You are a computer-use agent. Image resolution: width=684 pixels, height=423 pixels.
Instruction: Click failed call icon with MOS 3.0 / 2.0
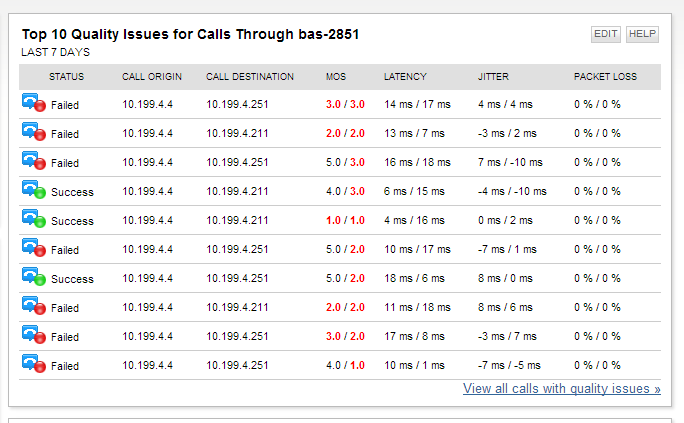tap(34, 335)
